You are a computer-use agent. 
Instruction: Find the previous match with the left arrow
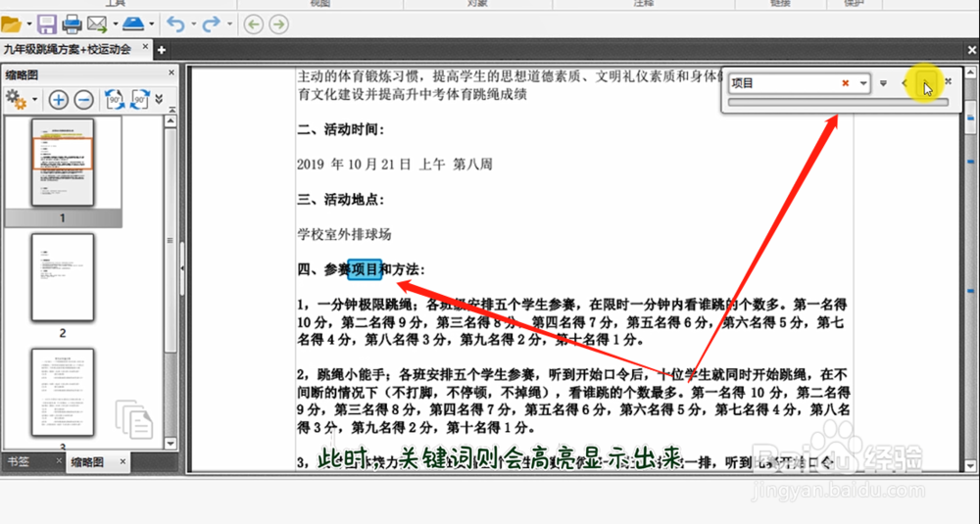tap(905, 82)
